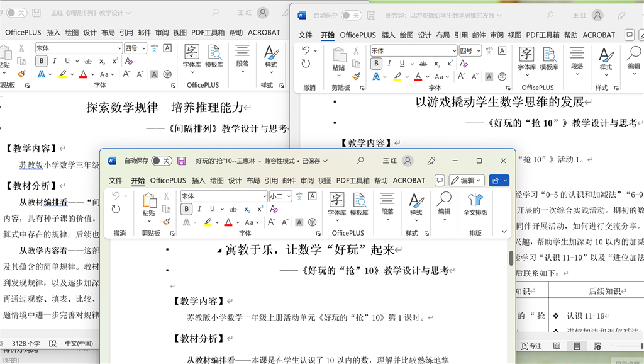Apply red font color in left window
The width and height of the screenshot is (644, 364).
(x=84, y=74)
